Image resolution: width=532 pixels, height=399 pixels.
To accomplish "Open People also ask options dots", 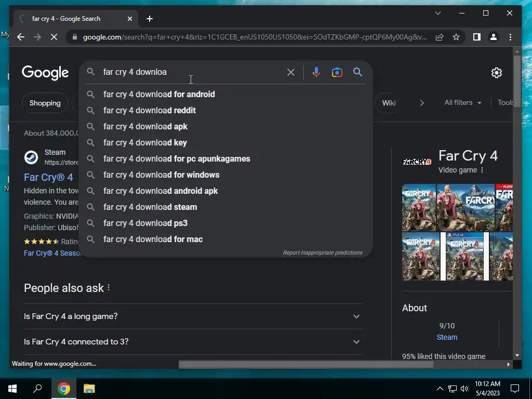I will 109,288.
